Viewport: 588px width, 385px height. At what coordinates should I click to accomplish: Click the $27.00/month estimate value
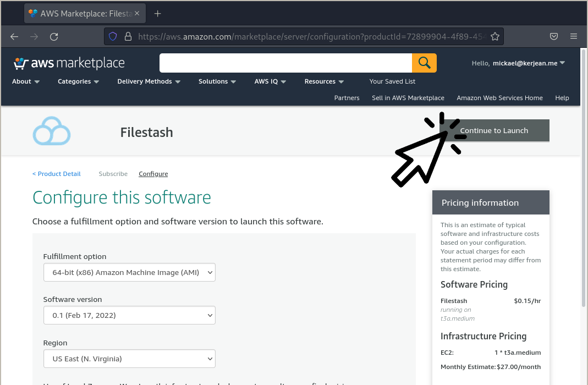click(519, 367)
